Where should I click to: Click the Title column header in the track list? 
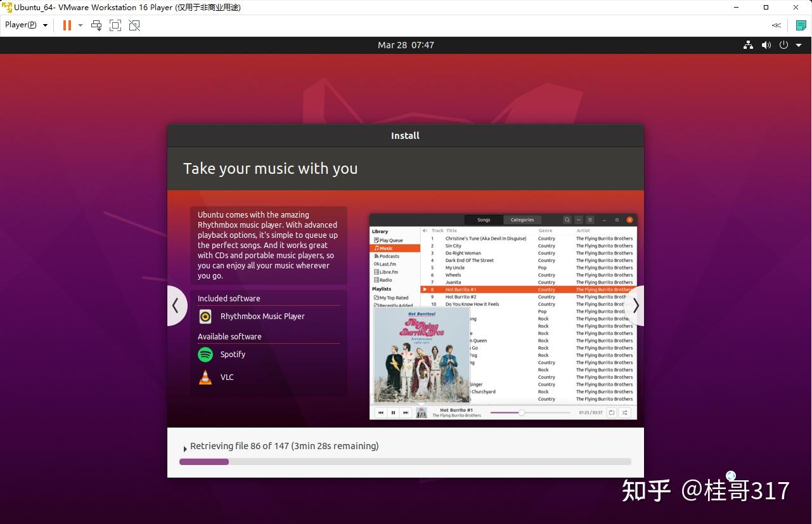pyautogui.click(x=451, y=231)
